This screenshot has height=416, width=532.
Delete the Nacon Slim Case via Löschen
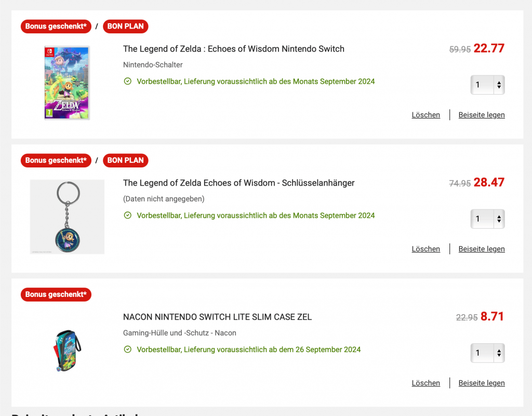[x=425, y=383]
